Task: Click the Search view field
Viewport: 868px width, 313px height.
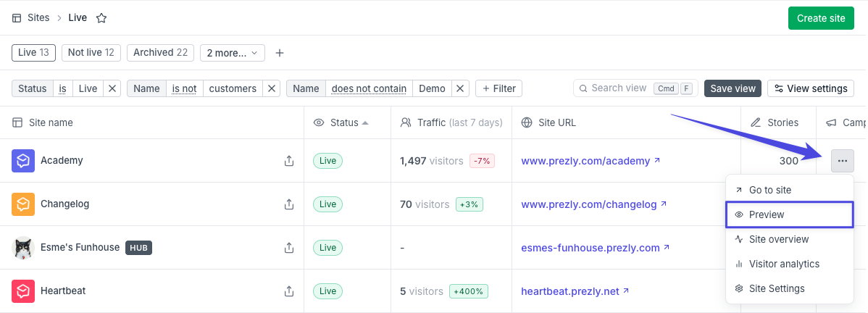Action: point(635,88)
